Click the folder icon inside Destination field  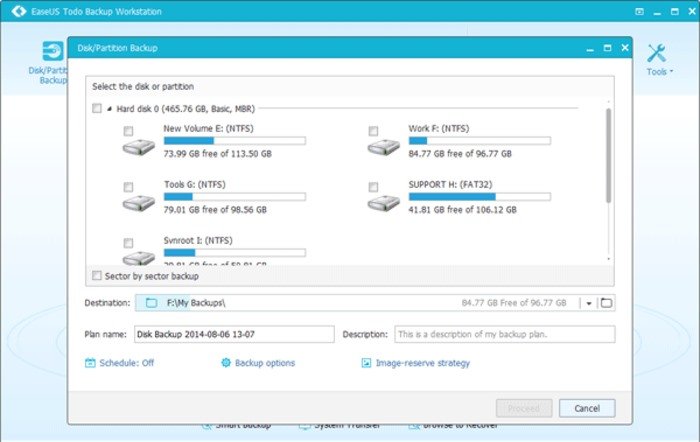click(x=151, y=303)
